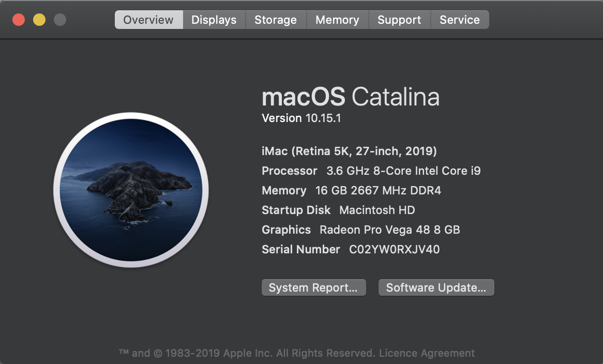Show the Support tab
The image size is (603, 364).
tap(399, 20)
